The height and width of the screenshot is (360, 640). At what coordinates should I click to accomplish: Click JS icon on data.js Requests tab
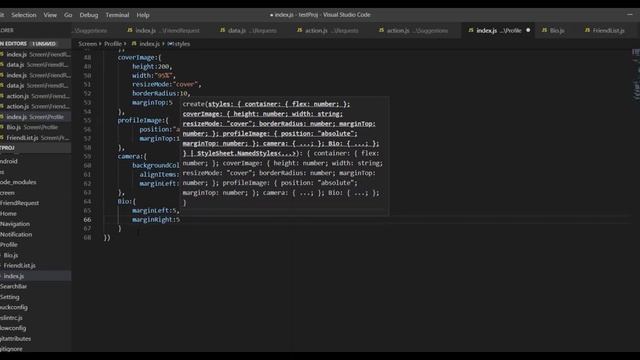(222, 30)
